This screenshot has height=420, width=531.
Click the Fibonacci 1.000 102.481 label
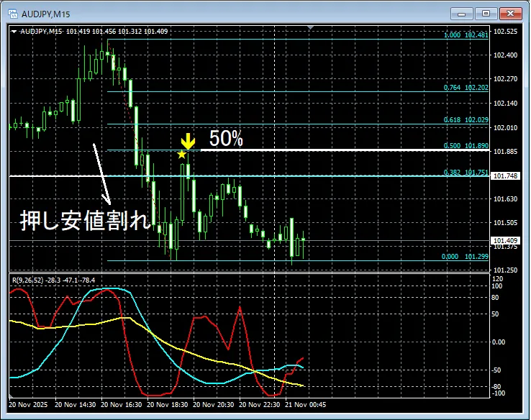466,35
